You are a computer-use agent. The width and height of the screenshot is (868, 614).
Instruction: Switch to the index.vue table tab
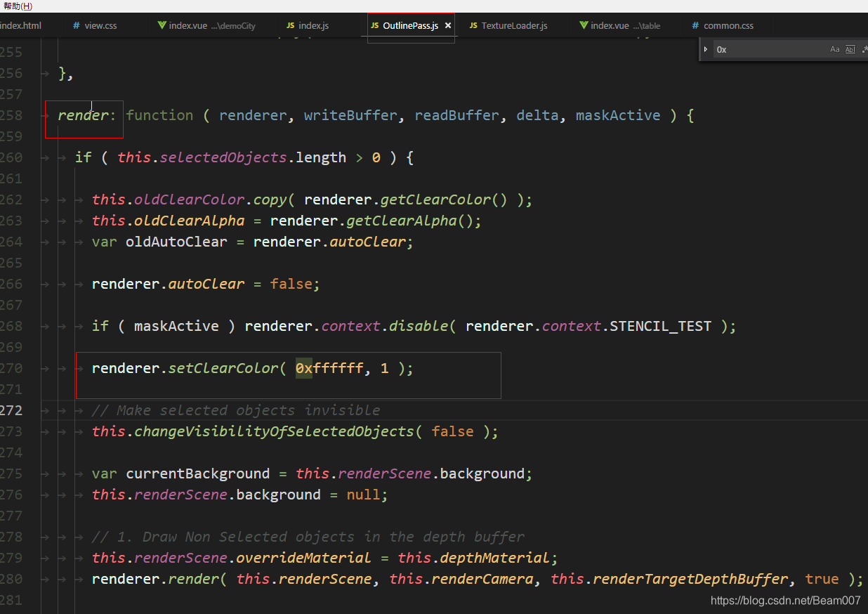(x=625, y=26)
